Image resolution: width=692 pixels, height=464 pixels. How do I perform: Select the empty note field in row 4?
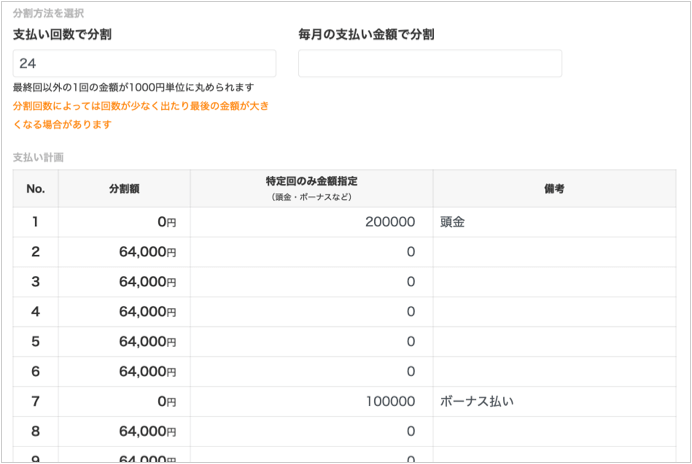554,312
